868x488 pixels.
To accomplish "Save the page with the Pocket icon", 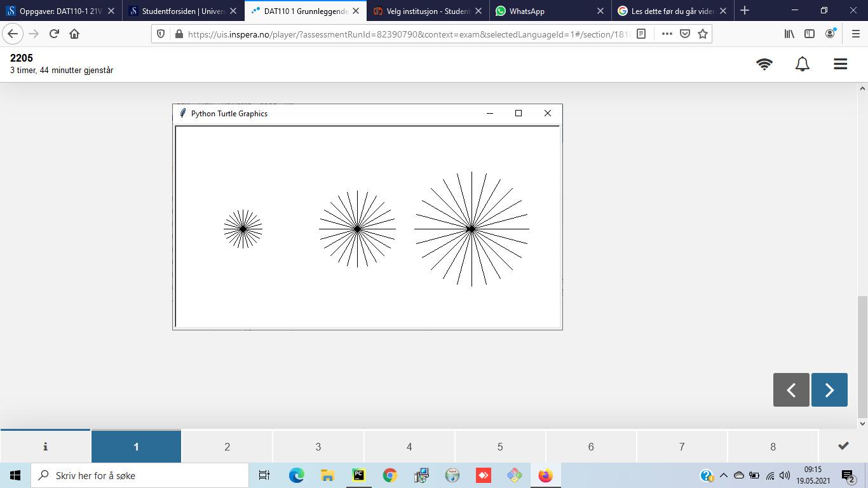I will click(684, 34).
